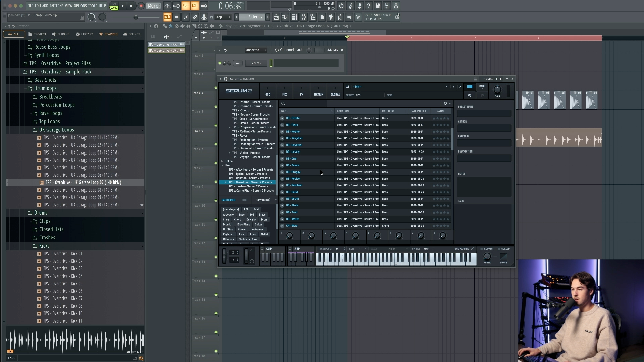Preview the BS - Proggy preset play icon
The image size is (644, 362).
point(282,172)
